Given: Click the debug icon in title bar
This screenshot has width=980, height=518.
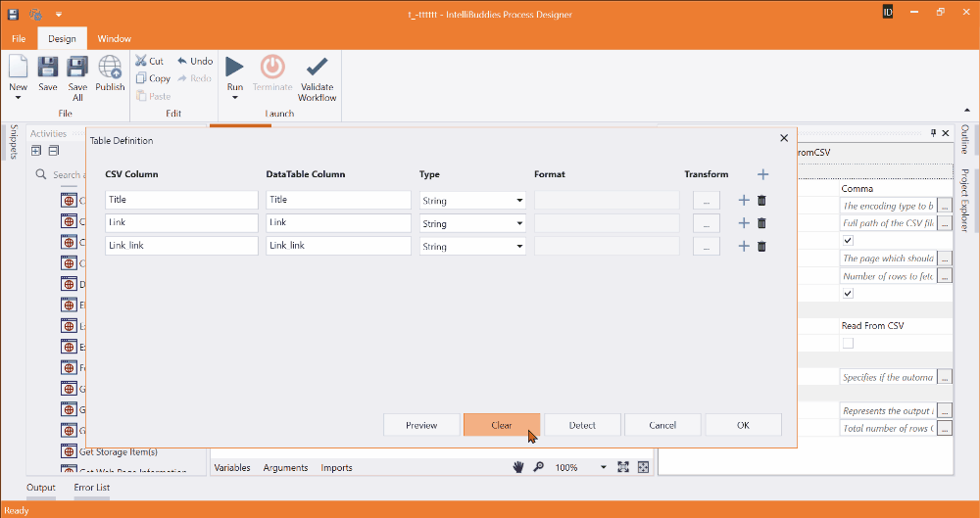Looking at the screenshot, I should pos(35,14).
